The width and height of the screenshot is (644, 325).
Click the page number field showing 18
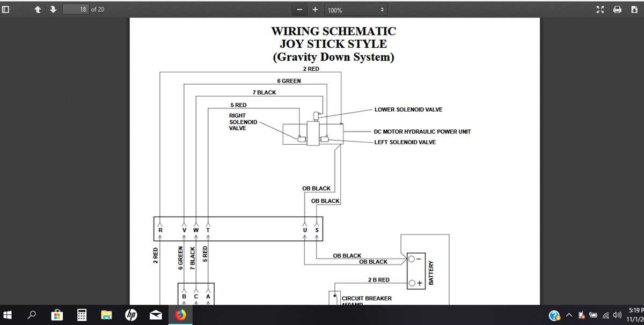[76, 10]
